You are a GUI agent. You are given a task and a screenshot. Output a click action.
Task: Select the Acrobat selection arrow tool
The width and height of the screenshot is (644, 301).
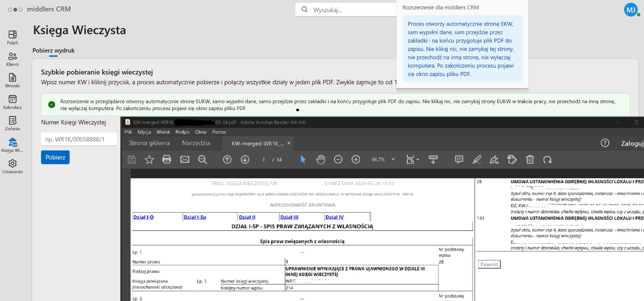point(303,160)
